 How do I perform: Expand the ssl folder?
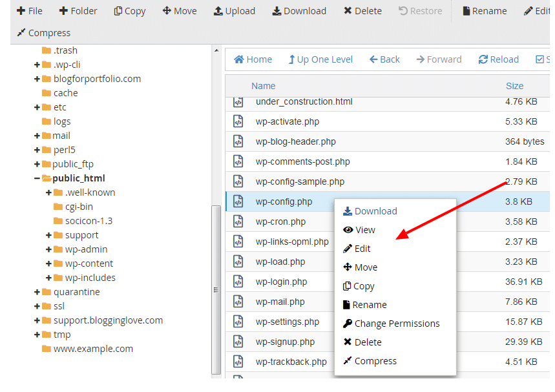(37, 306)
